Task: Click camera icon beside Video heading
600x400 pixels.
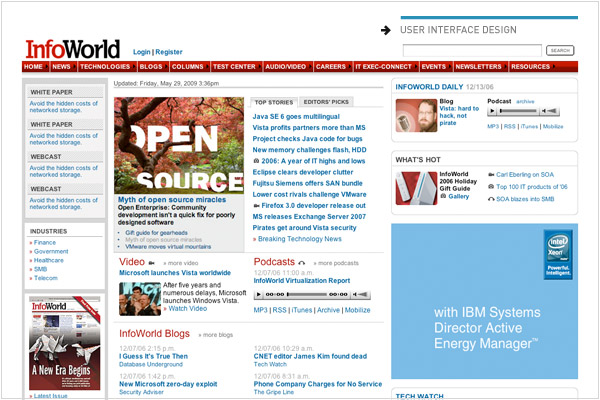Action: [151, 262]
